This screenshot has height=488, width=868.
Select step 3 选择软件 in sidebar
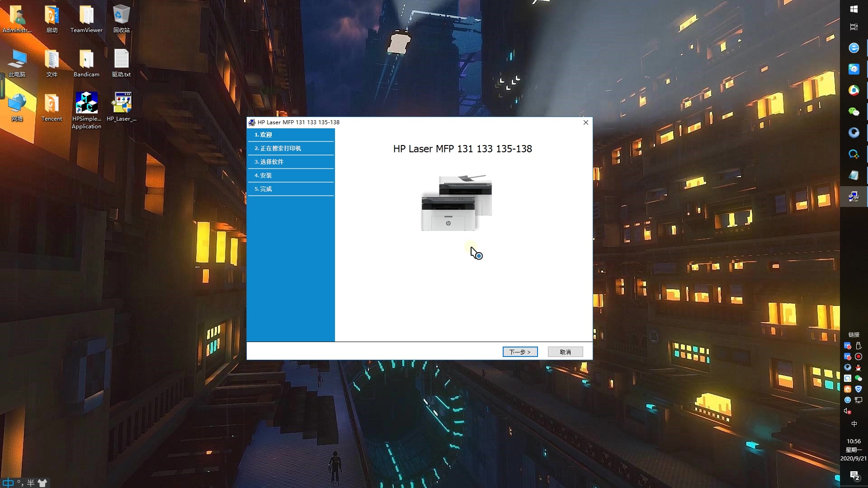291,162
